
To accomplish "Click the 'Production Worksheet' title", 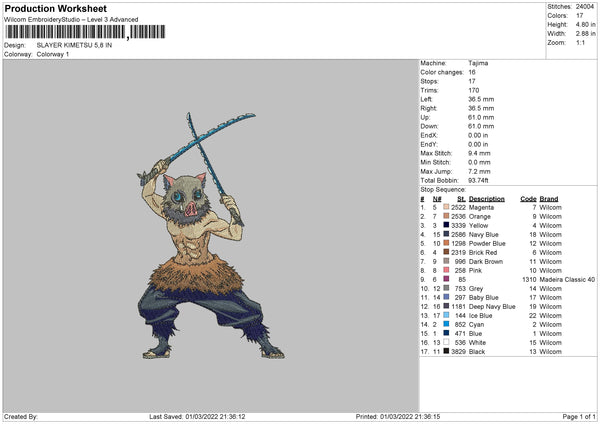I will tap(55, 8).
